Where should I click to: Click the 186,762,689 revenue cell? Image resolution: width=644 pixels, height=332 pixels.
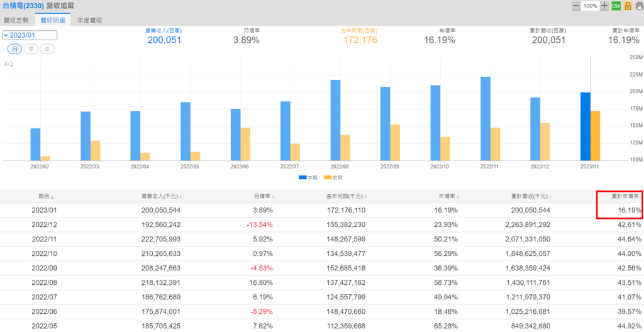click(x=160, y=297)
